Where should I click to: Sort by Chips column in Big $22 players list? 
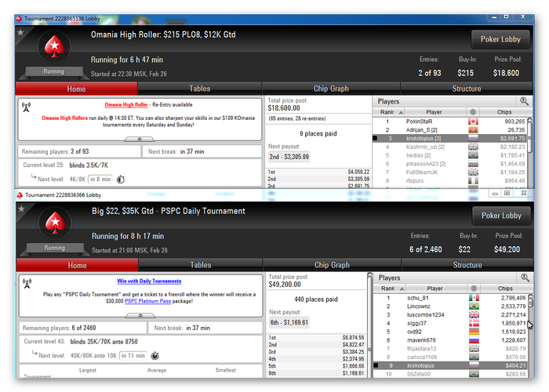point(505,289)
